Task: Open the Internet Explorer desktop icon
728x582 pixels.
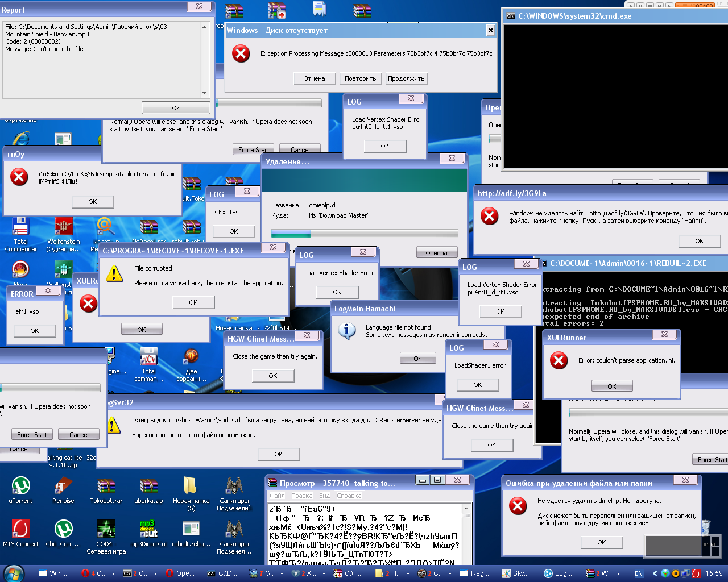Action: point(21,138)
